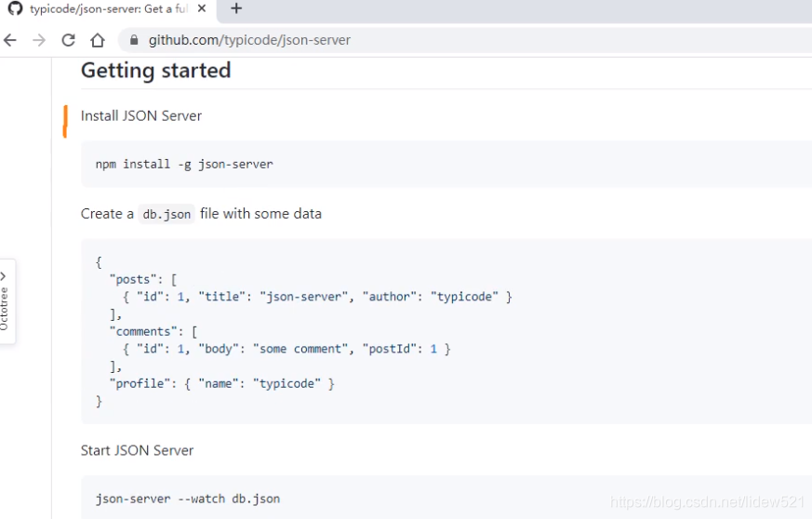Click the padlock site security icon
812x519 pixels.
click(x=134, y=40)
